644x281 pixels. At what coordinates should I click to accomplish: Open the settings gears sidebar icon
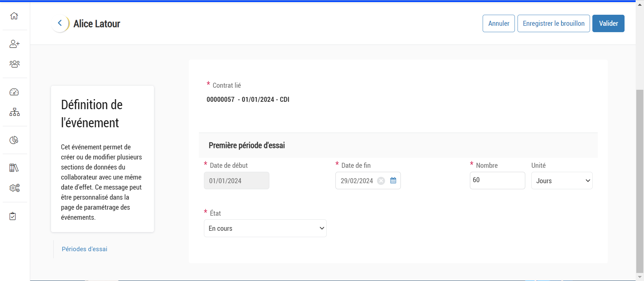[14, 188]
